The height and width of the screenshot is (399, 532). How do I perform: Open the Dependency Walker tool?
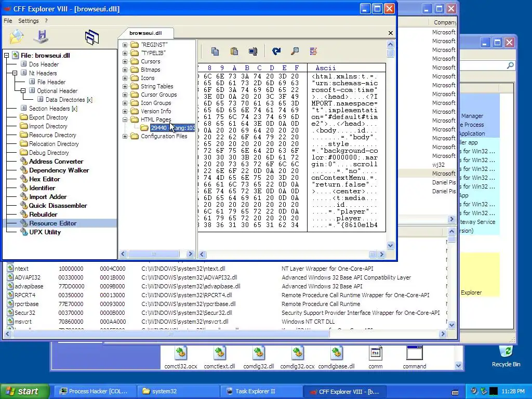(59, 170)
